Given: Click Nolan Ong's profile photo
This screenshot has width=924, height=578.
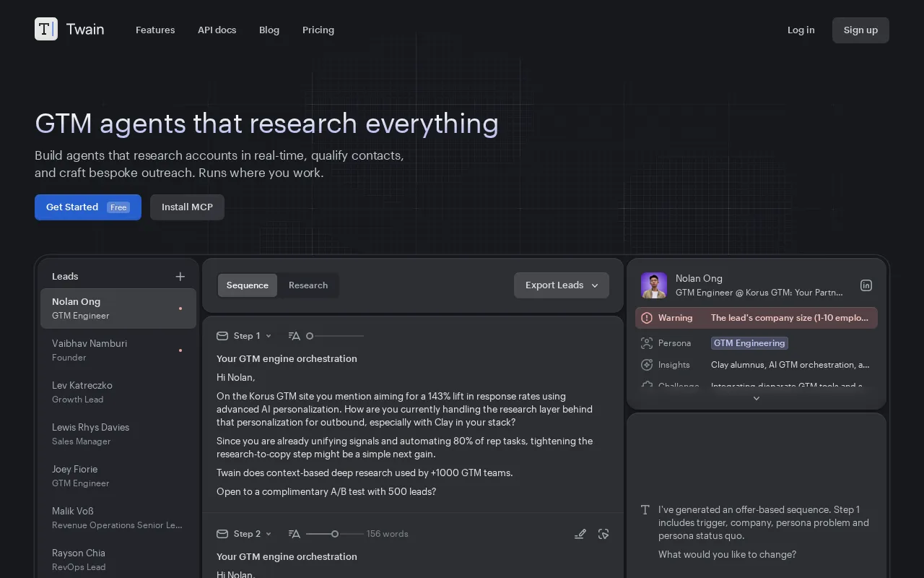Looking at the screenshot, I should [654, 285].
